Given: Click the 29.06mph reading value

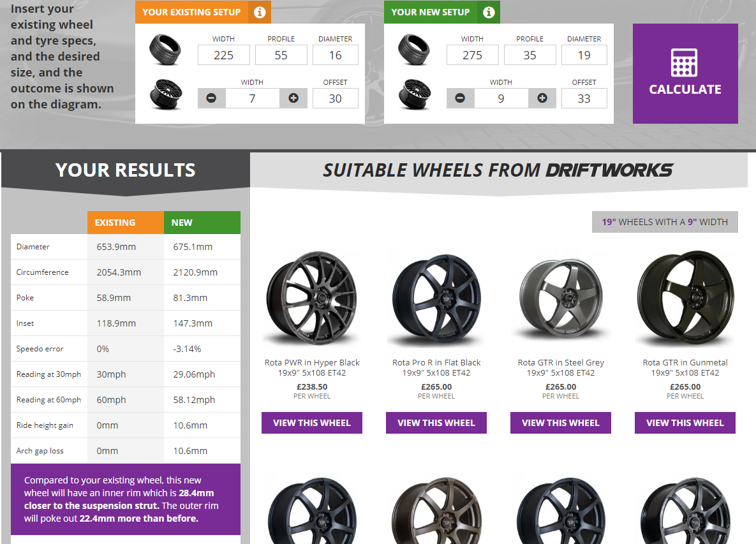Looking at the screenshot, I should point(194,374).
